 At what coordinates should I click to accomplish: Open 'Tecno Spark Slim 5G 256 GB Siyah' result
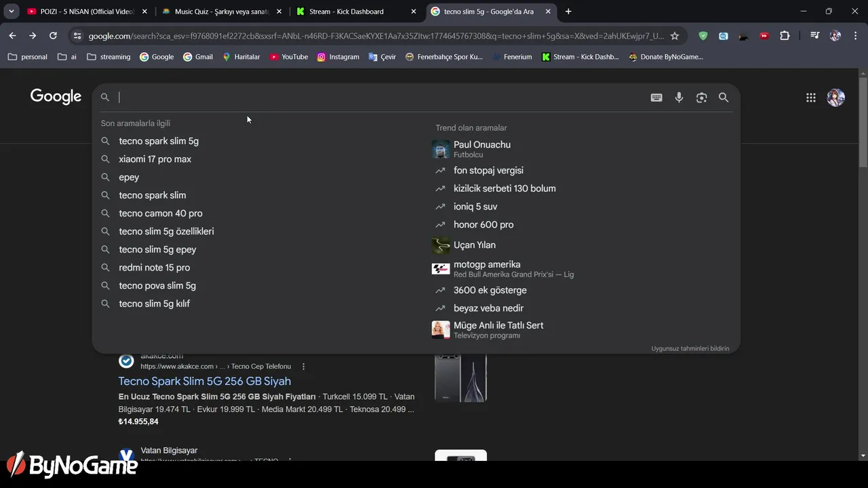205,381
